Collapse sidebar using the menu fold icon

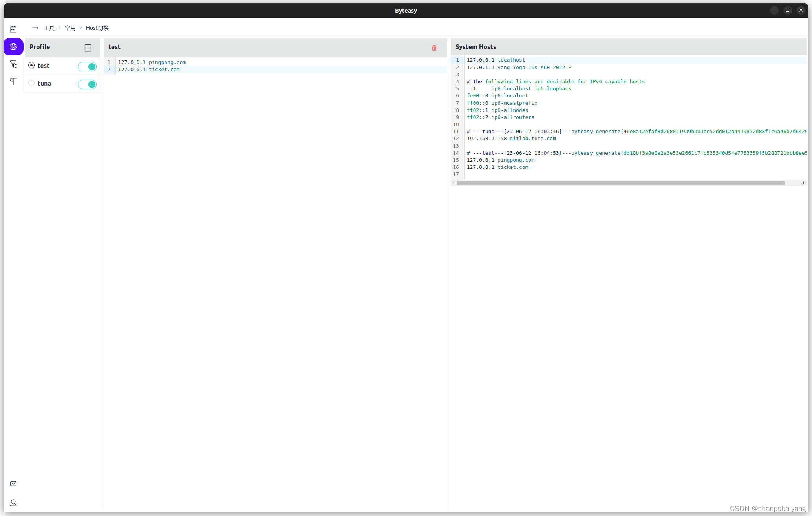(x=35, y=28)
